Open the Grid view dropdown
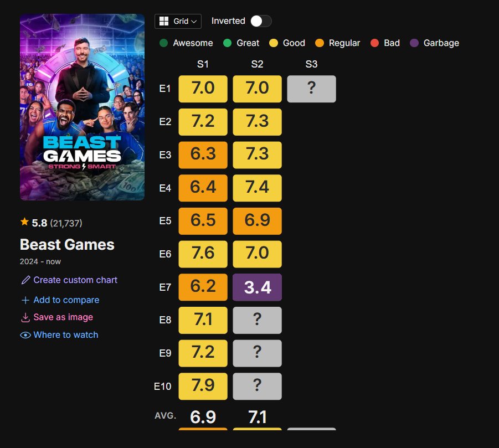Viewport: 499px width, 448px height. (x=178, y=21)
